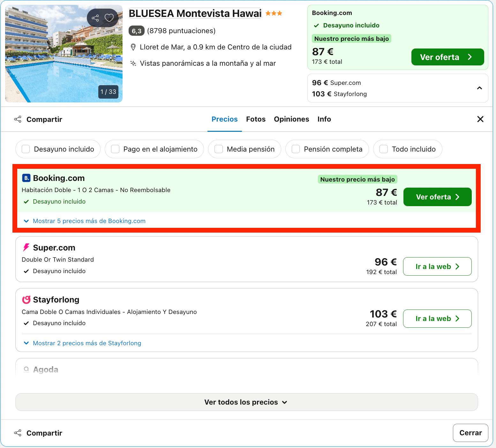
Task: Click the 1 / 33 photo counter
Action: click(x=109, y=92)
